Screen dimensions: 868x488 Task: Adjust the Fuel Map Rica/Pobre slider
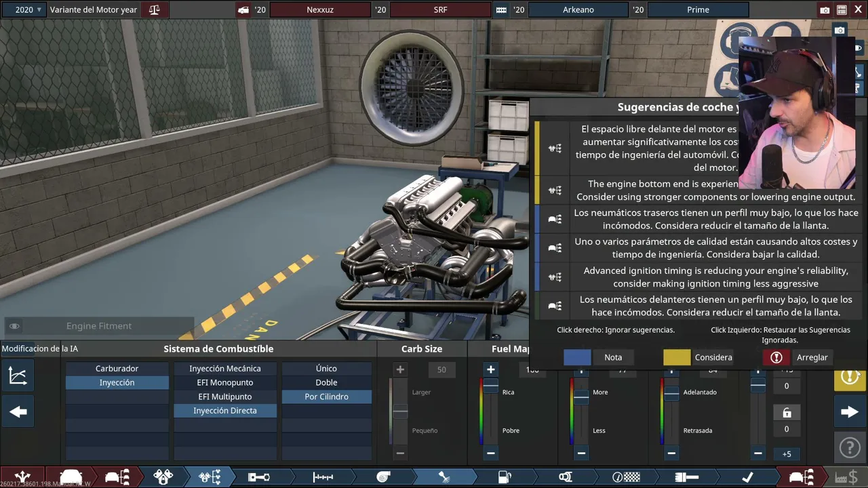tap(490, 384)
